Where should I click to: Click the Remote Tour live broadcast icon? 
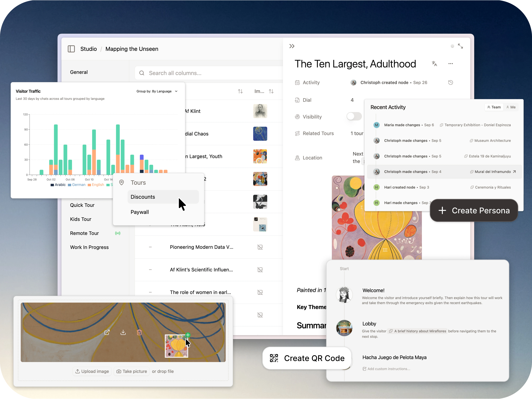pos(118,233)
